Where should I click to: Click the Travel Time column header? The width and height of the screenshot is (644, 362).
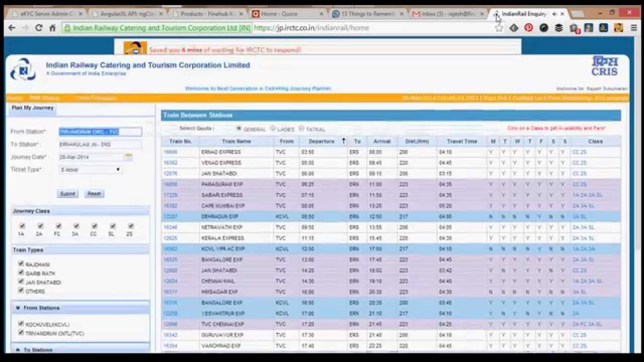coord(462,141)
